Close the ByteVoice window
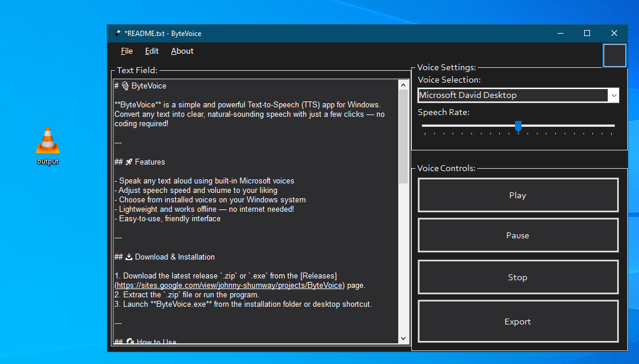 (x=614, y=34)
